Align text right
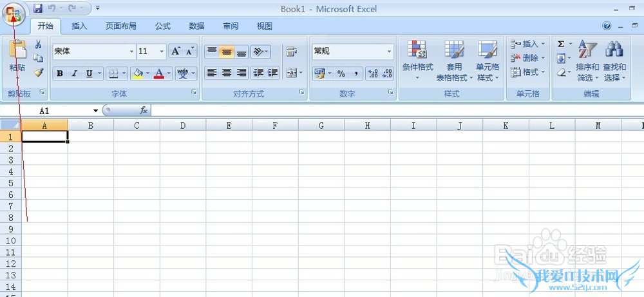Image resolution: width=644 pixels, height=297 pixels. point(241,73)
